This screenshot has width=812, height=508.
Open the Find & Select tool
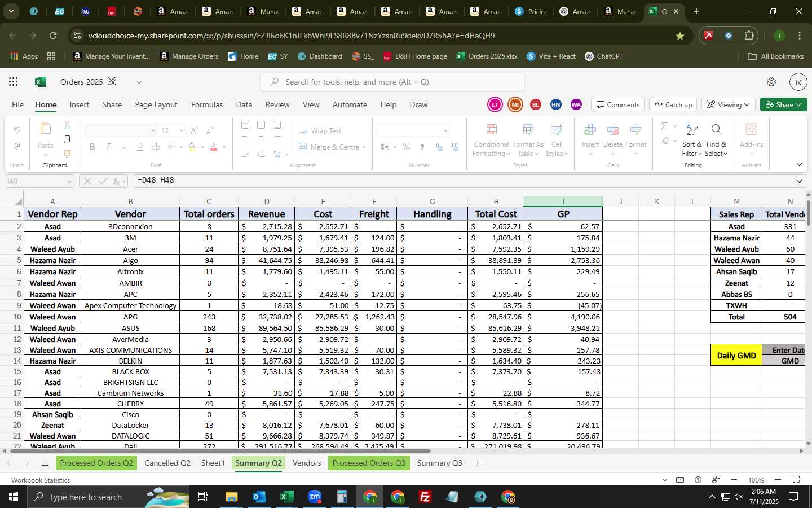[716, 140]
